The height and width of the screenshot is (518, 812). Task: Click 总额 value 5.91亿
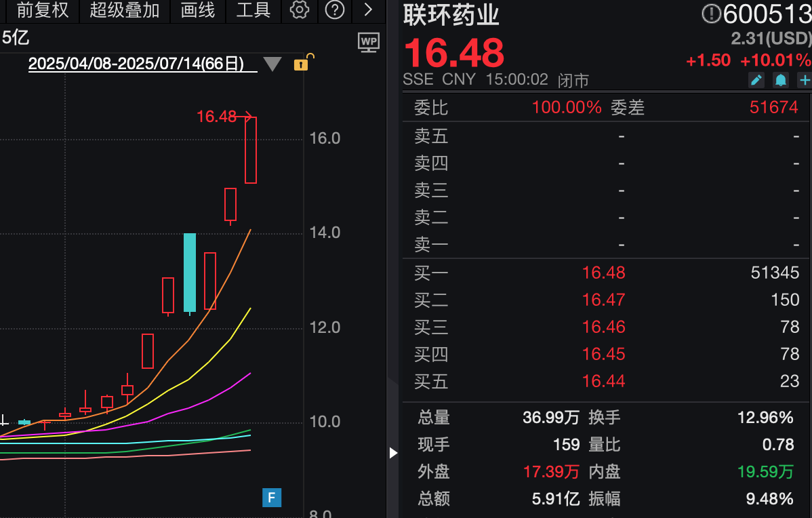[556, 499]
